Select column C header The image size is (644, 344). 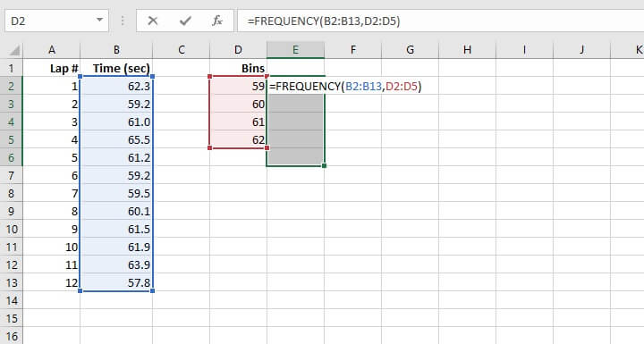click(x=181, y=50)
